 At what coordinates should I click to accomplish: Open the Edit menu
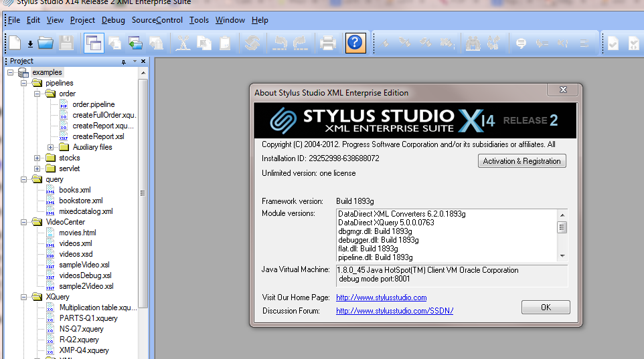[x=33, y=20]
